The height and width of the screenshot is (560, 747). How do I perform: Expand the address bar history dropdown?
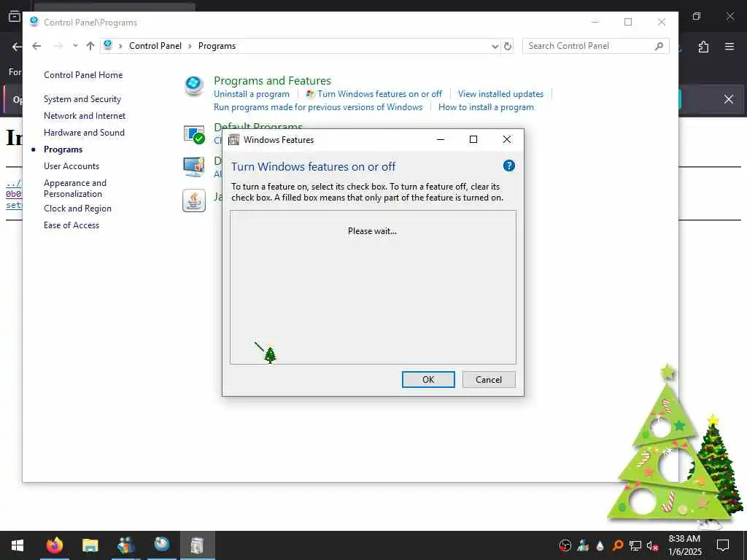click(x=495, y=46)
